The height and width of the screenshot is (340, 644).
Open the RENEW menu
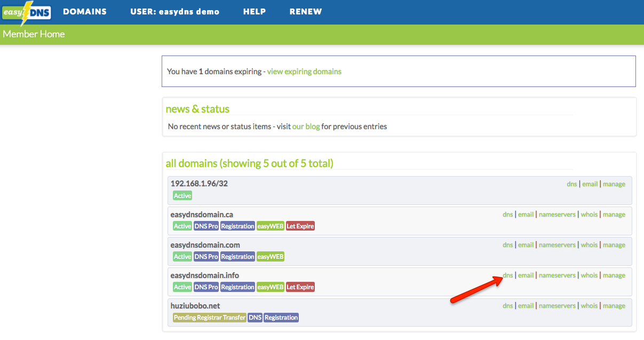pos(306,12)
